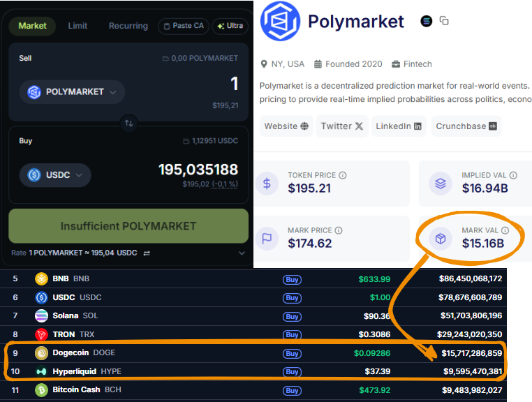Click BNB price $633.99
Image resolution: width=532 pixels, height=402 pixels.
[374, 279]
